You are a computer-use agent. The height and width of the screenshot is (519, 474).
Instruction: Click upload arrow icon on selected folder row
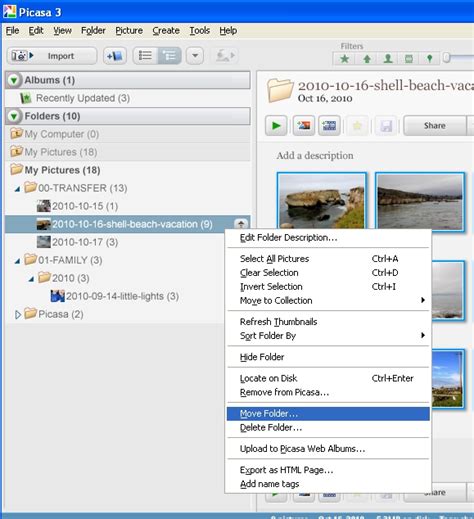[x=241, y=224]
